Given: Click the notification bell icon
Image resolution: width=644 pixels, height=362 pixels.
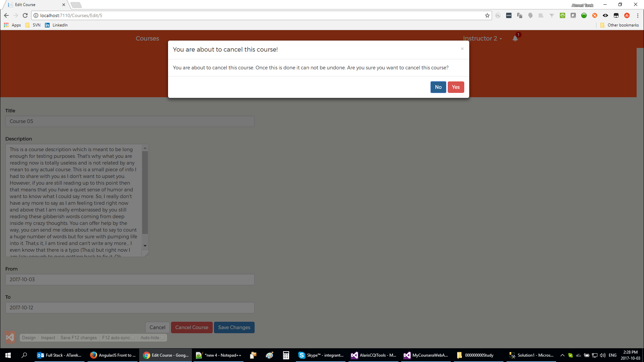Looking at the screenshot, I should click(515, 39).
